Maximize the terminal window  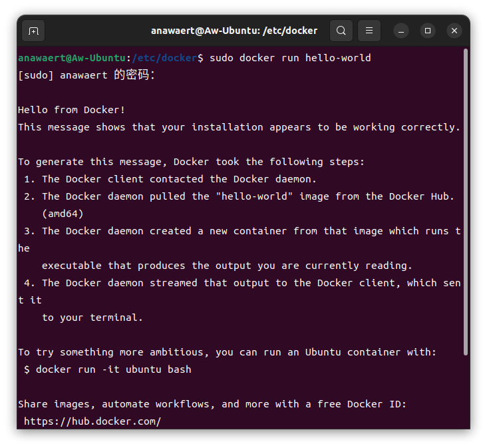click(x=428, y=31)
